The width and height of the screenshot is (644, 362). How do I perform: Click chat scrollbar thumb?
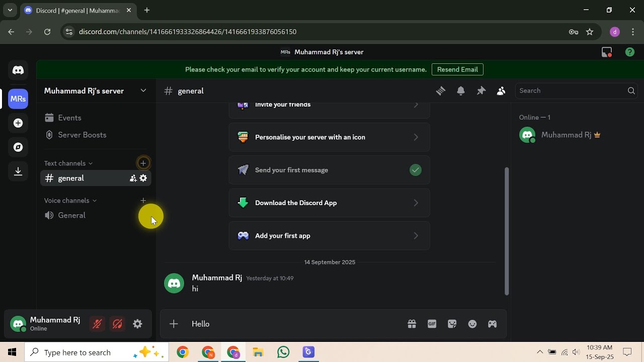tap(507, 232)
